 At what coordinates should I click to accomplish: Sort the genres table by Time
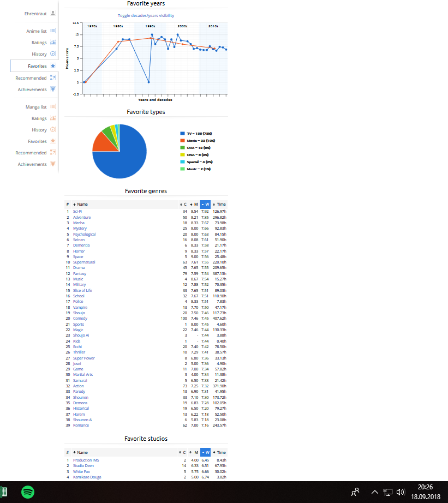point(219,205)
